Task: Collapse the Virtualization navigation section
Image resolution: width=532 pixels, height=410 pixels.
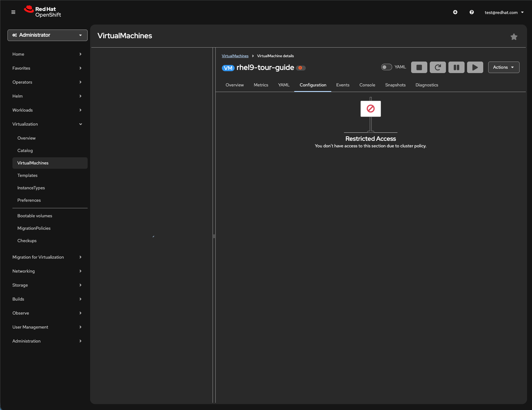Action: click(x=48, y=124)
